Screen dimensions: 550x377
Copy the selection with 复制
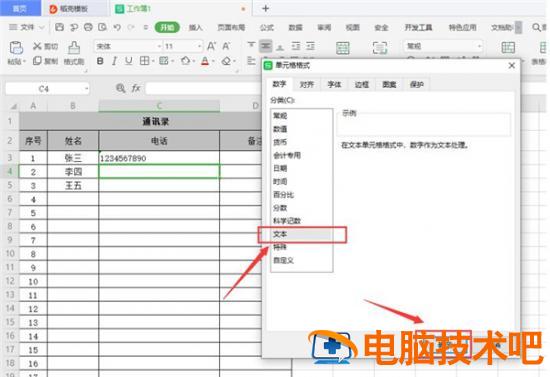point(46,61)
